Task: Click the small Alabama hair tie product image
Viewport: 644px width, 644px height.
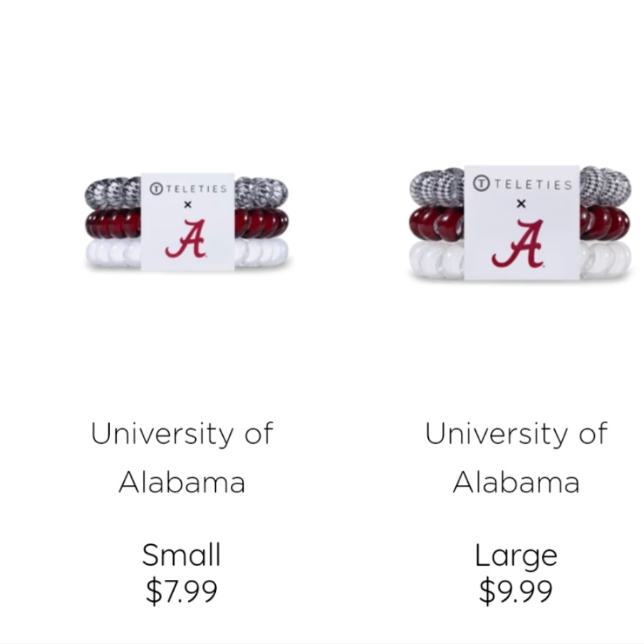Action: [x=187, y=222]
